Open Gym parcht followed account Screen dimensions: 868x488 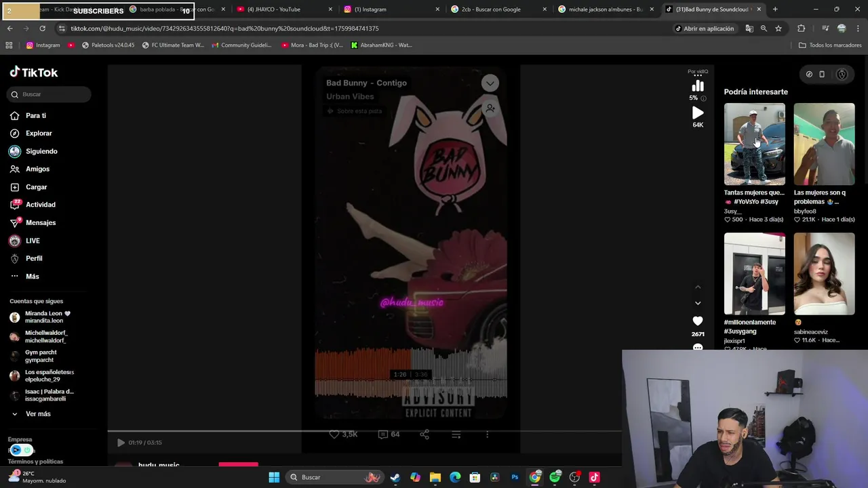tap(34, 356)
